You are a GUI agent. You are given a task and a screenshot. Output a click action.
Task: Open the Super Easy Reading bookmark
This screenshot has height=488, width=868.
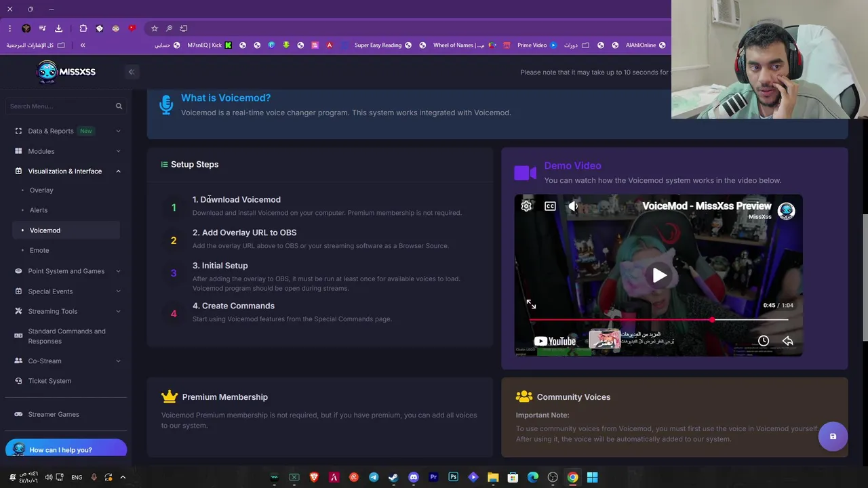pos(383,45)
